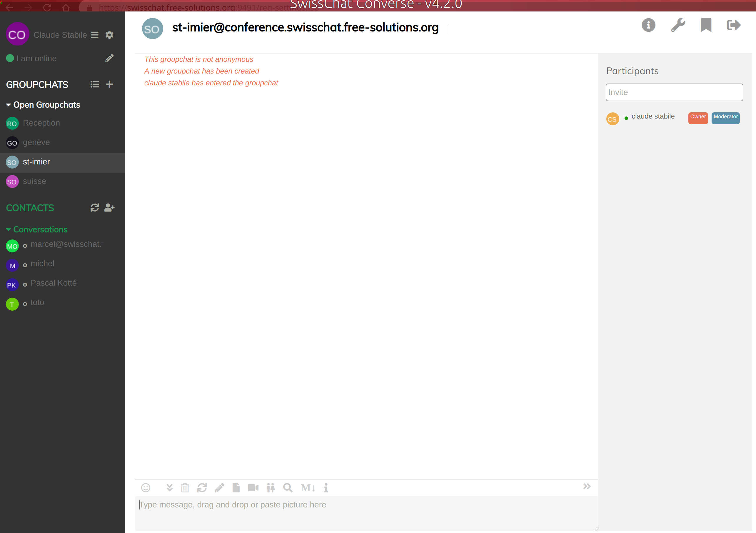
Task: Click the GROUPCHATS heading
Action: (37, 85)
